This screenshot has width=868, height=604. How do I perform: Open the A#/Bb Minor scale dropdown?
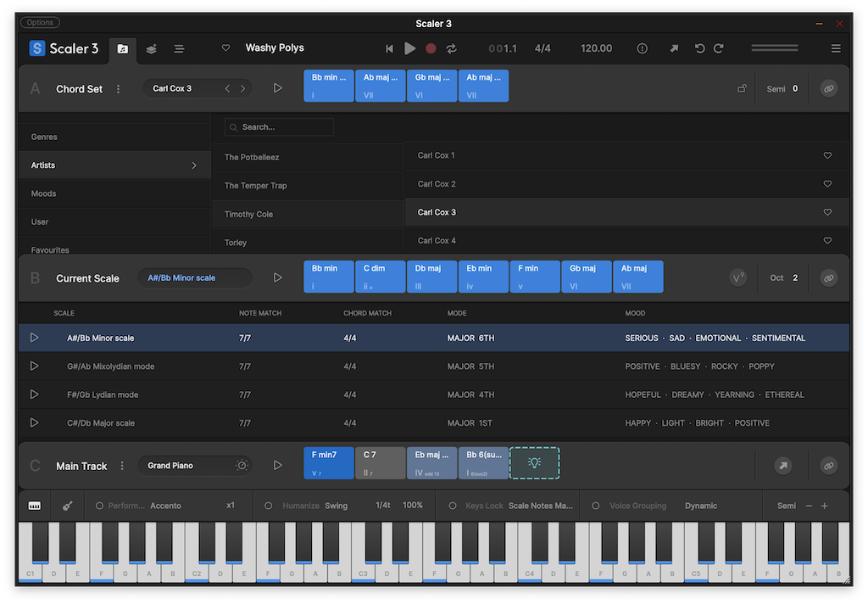[x=195, y=277]
